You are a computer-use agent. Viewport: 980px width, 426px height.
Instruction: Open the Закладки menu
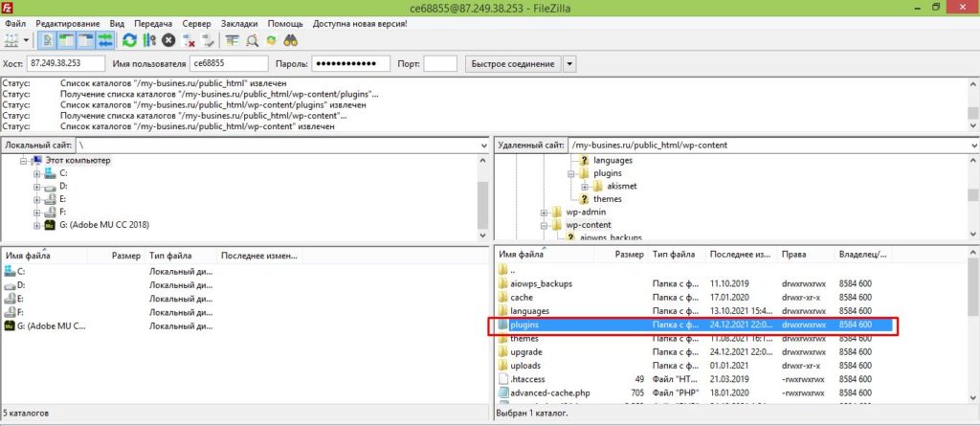(239, 21)
